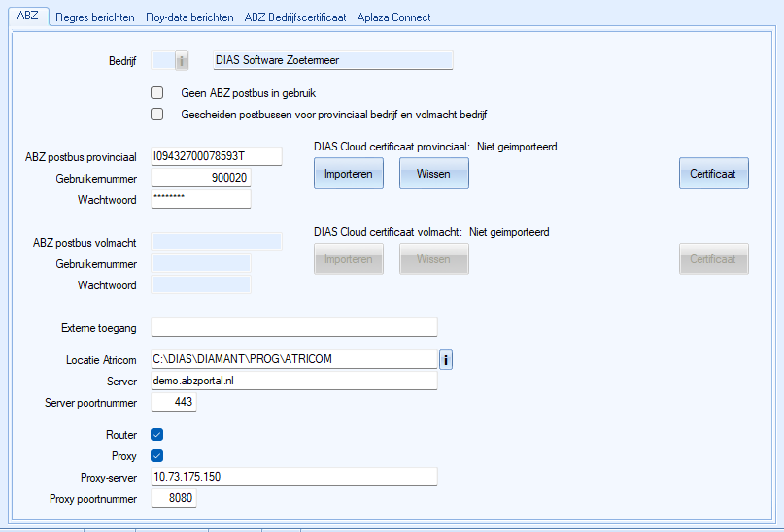Click the ABZ postbus volmacht field
The height and width of the screenshot is (532, 784).
(217, 242)
